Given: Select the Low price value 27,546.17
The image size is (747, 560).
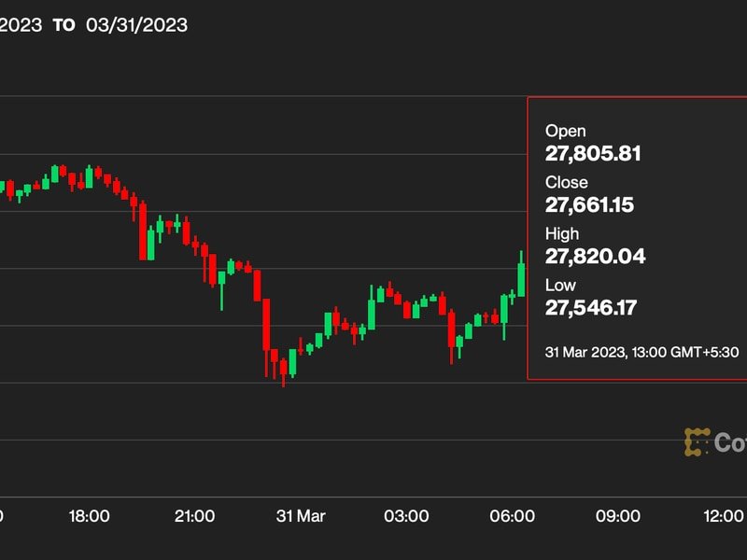Looking at the screenshot, I should [x=592, y=307].
